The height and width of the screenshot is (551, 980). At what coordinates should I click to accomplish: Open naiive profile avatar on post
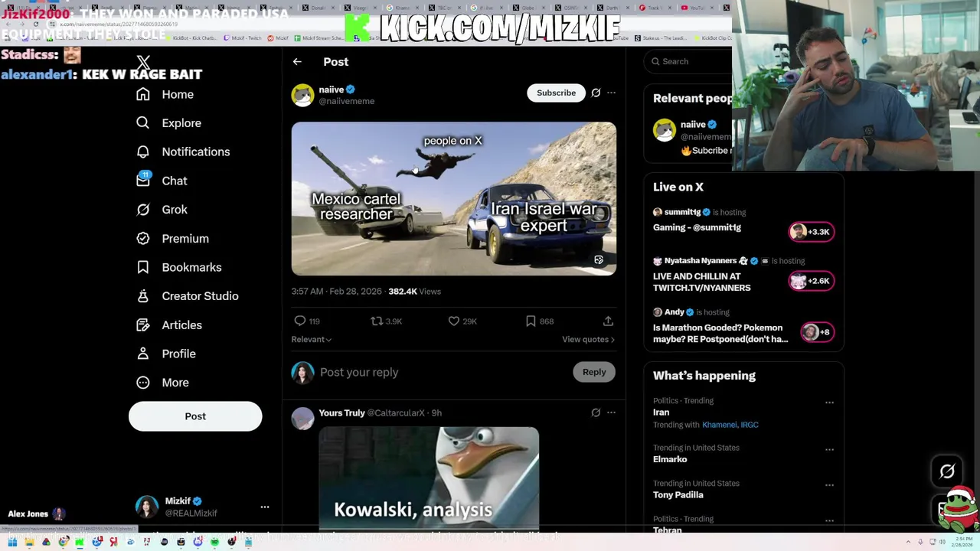pos(302,95)
